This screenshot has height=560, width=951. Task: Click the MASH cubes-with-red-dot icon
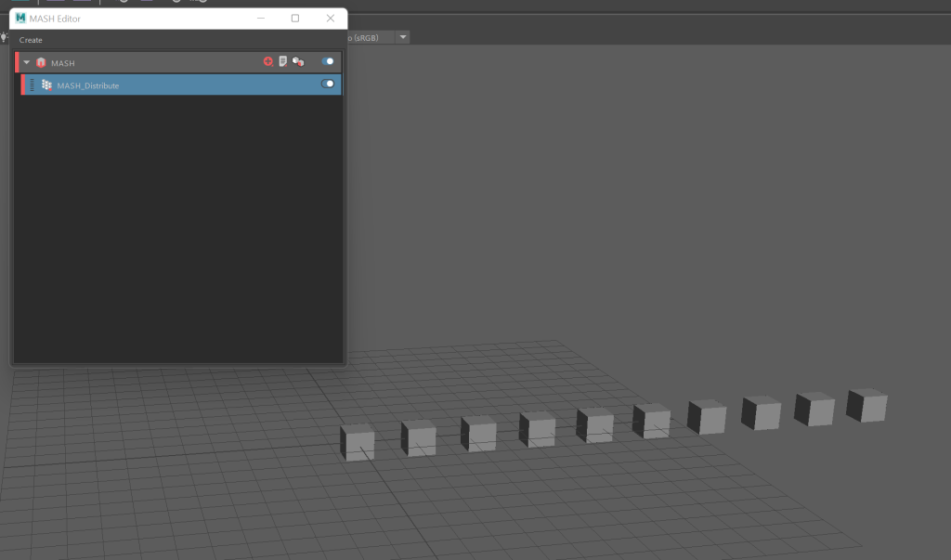click(298, 61)
